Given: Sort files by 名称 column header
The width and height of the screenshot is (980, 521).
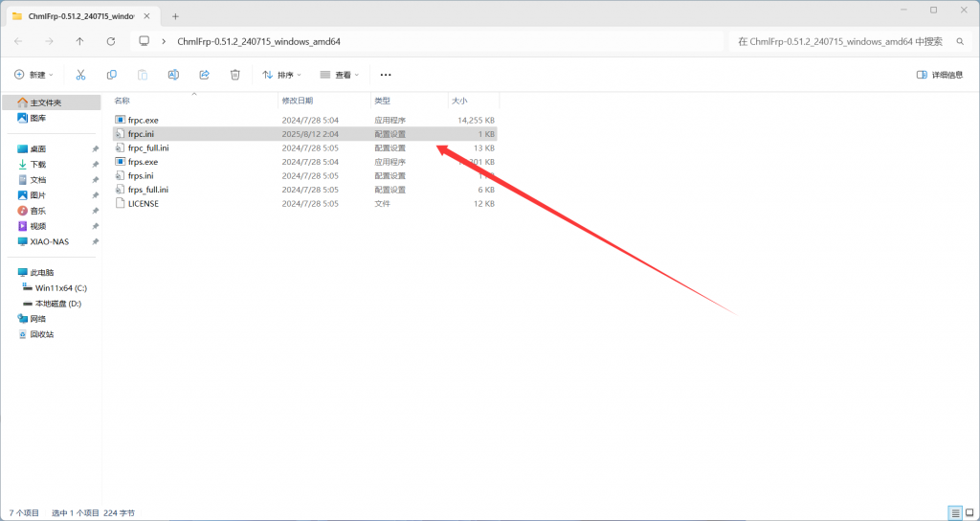Looking at the screenshot, I should click(122, 101).
